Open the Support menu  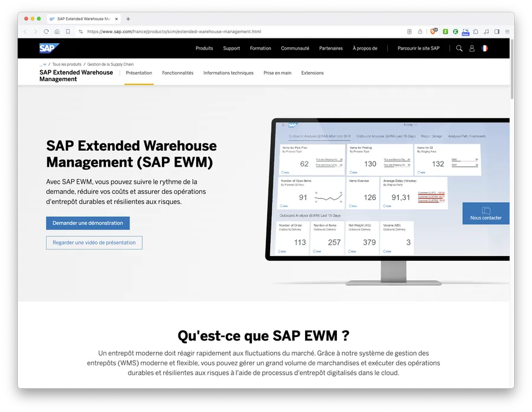point(231,48)
